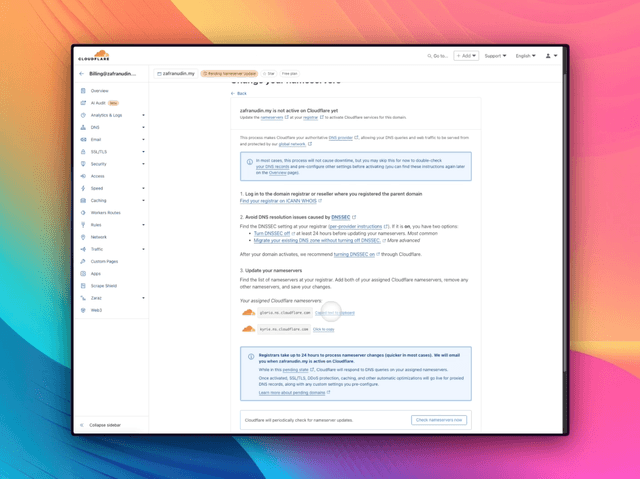Click the Scrape Shield icon
This screenshot has height=479, width=640.
coord(83,286)
